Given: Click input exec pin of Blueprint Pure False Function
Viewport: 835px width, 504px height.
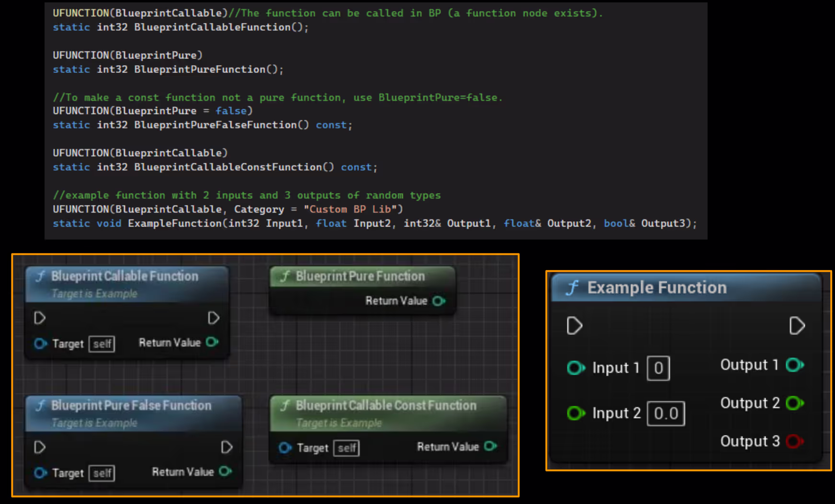Looking at the screenshot, I should pyautogui.click(x=40, y=447).
